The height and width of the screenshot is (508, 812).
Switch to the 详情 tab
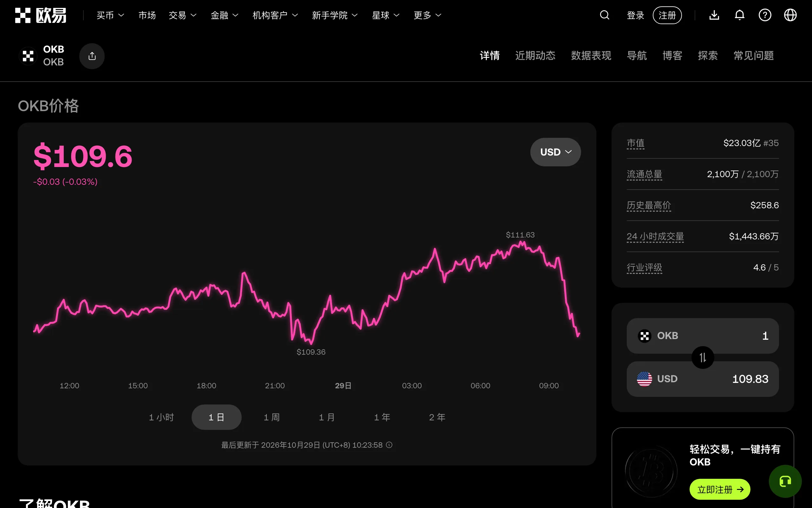[489, 56]
